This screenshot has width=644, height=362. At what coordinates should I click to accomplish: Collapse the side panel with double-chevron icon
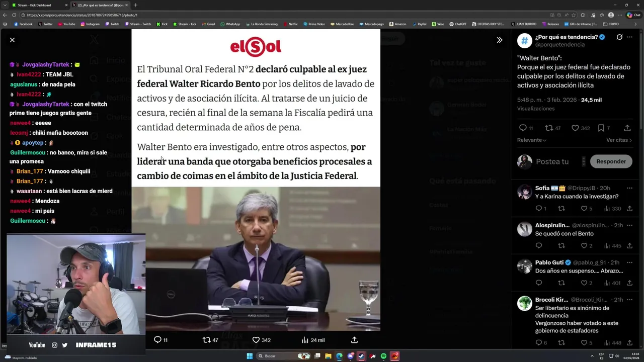pos(500,40)
